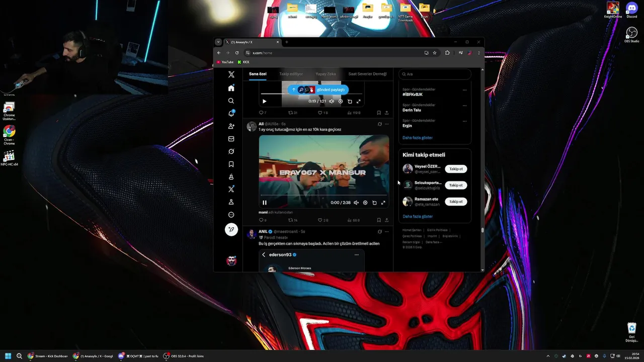
Task: Follow Ramazan ete with Takip et
Action: coord(456,202)
